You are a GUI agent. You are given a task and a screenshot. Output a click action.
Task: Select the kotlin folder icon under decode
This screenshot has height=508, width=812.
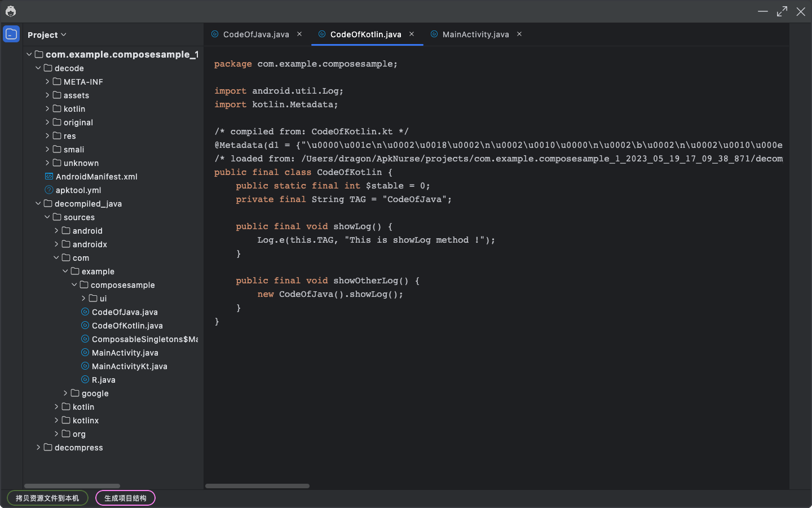(57, 108)
